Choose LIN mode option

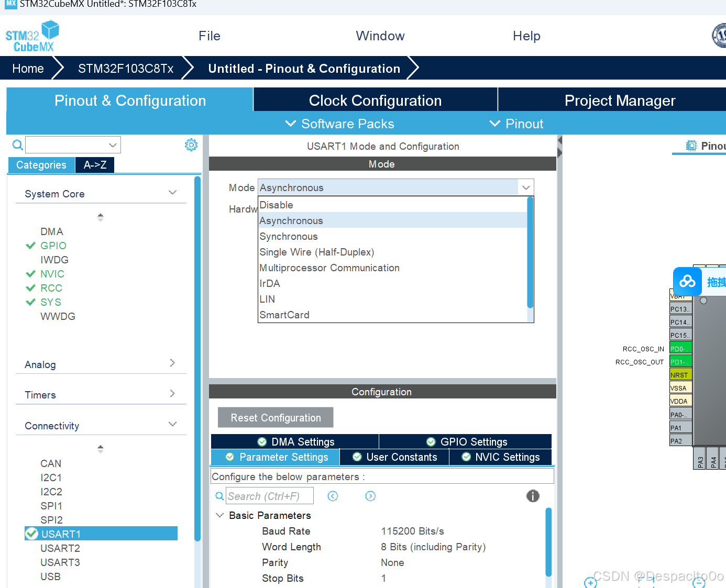[x=393, y=299]
